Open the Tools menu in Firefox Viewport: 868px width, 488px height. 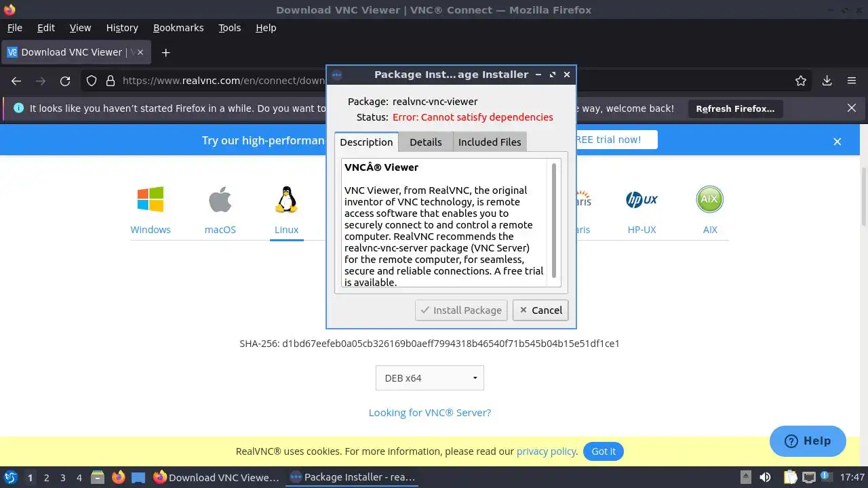coord(229,28)
